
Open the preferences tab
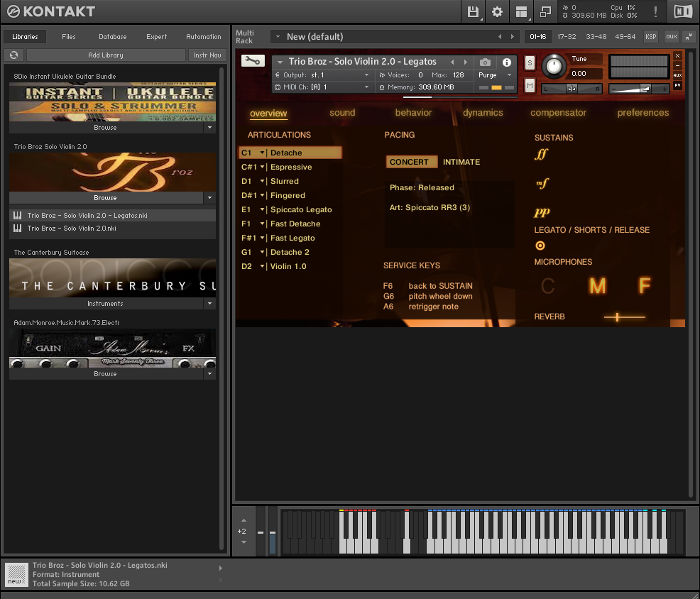coord(643,112)
